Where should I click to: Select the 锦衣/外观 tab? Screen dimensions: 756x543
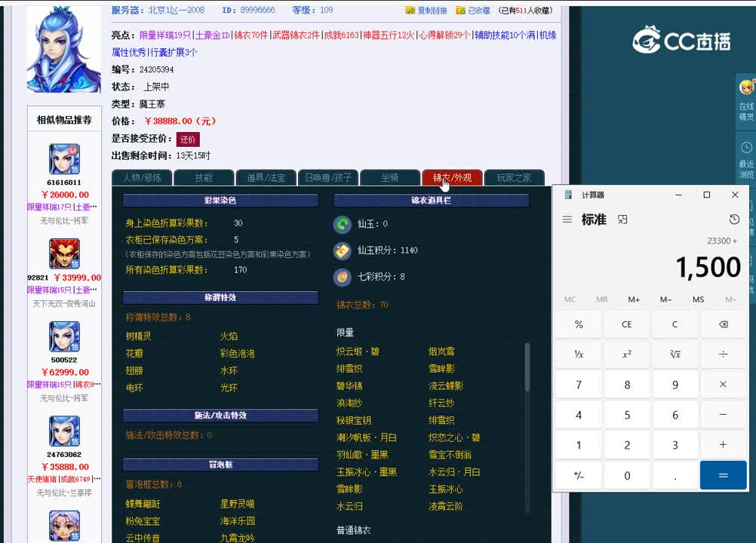(452, 178)
